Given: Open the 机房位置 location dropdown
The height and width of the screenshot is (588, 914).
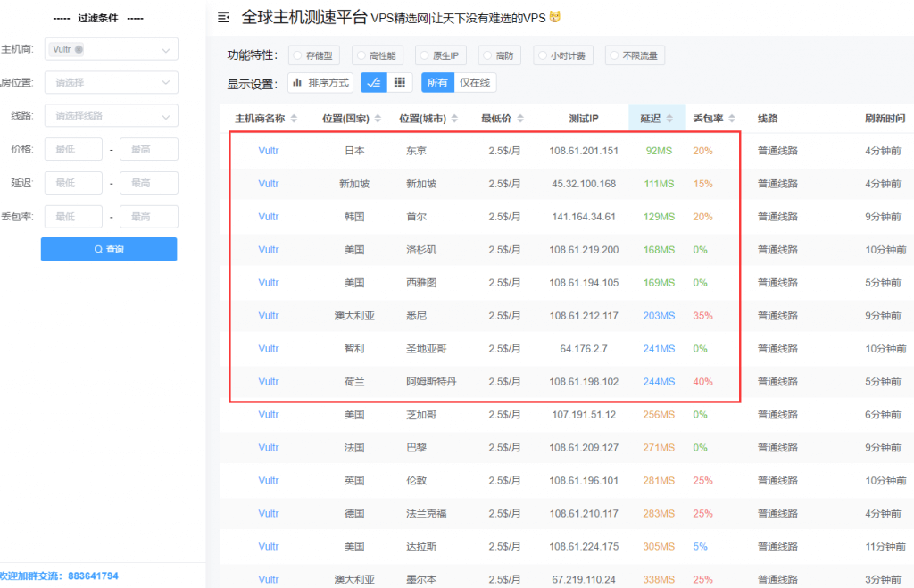Looking at the screenshot, I should tap(112, 83).
